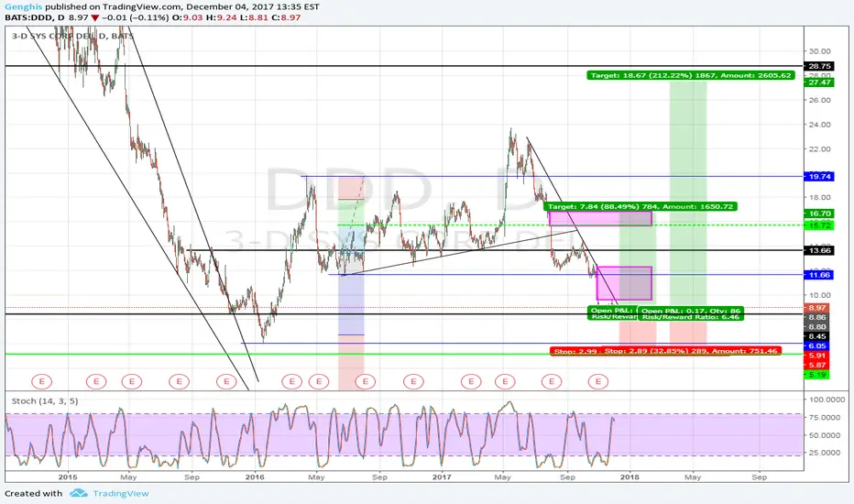Select the upper pink rectangle drawing near 16.70
Viewport: 854px width, 504px height.
600,218
